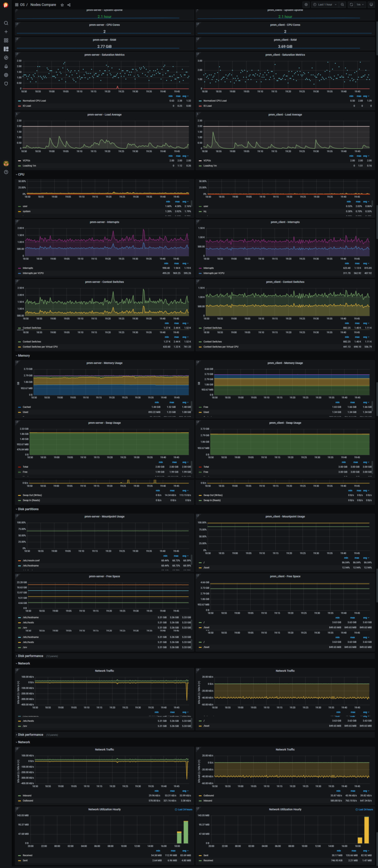The image size is (378, 868).
Task: Click the 3.69 GiB value in pmm_client RAM
Action: (x=285, y=47)
